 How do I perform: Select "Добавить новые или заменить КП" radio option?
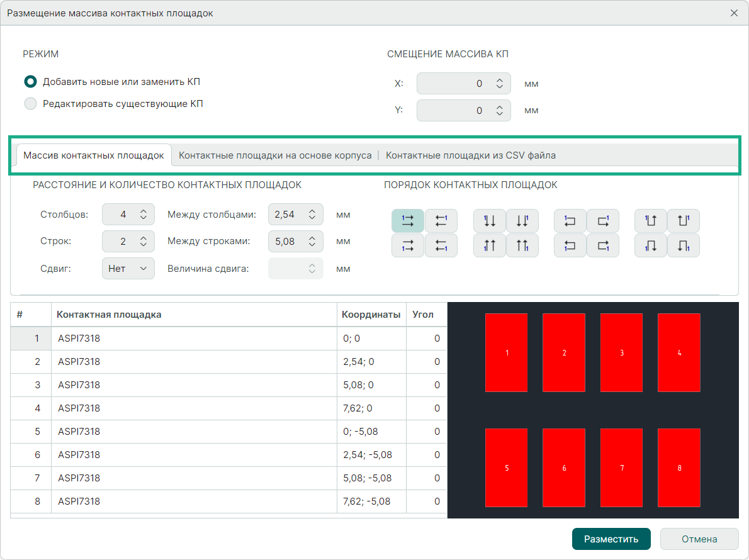(x=30, y=82)
